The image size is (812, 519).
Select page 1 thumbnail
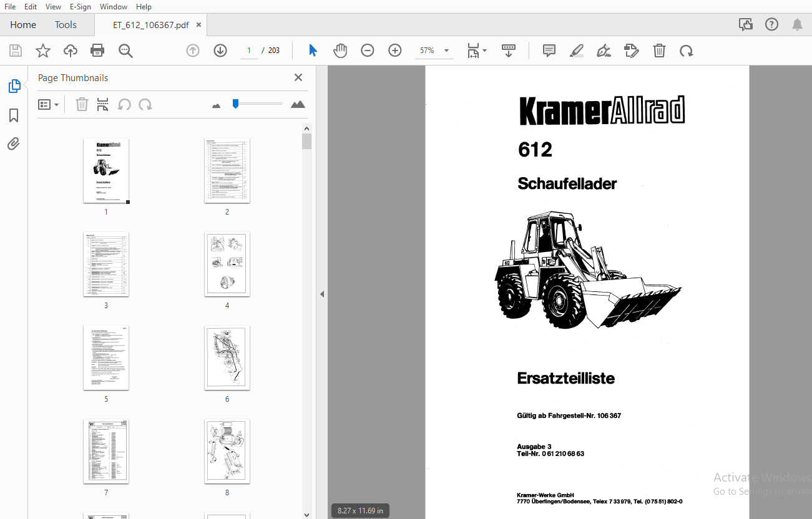(106, 171)
